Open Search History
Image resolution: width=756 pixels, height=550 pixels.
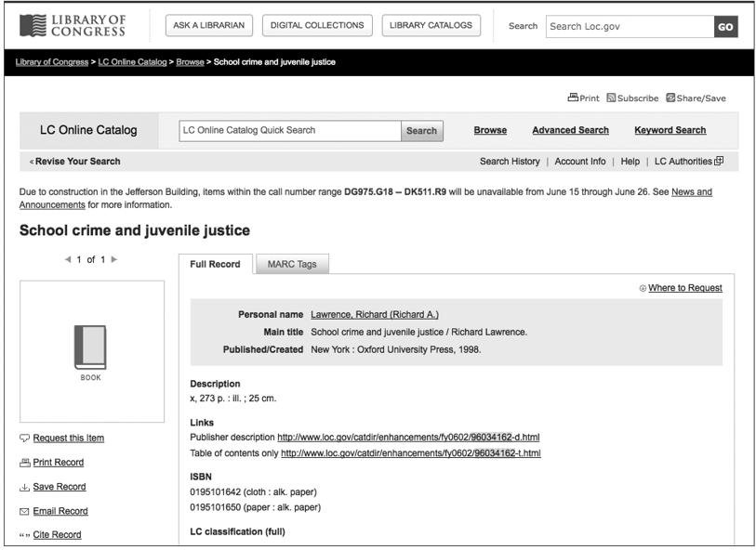click(510, 162)
